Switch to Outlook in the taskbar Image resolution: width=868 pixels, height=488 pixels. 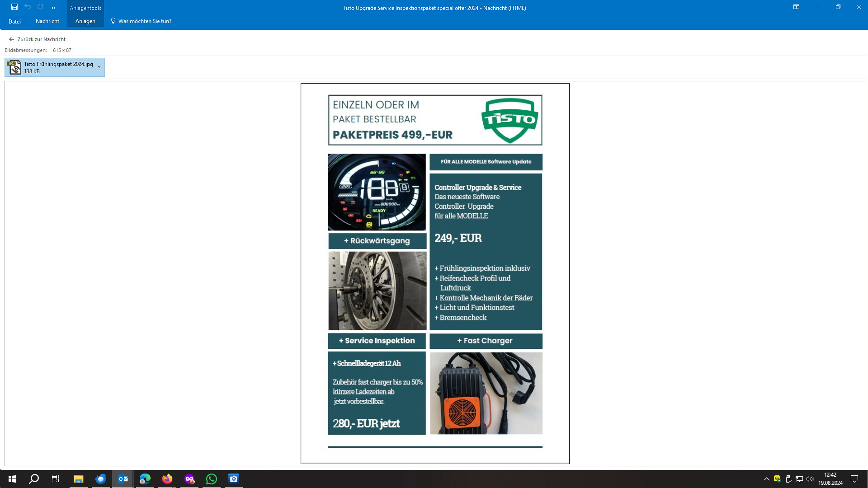pyautogui.click(x=123, y=479)
